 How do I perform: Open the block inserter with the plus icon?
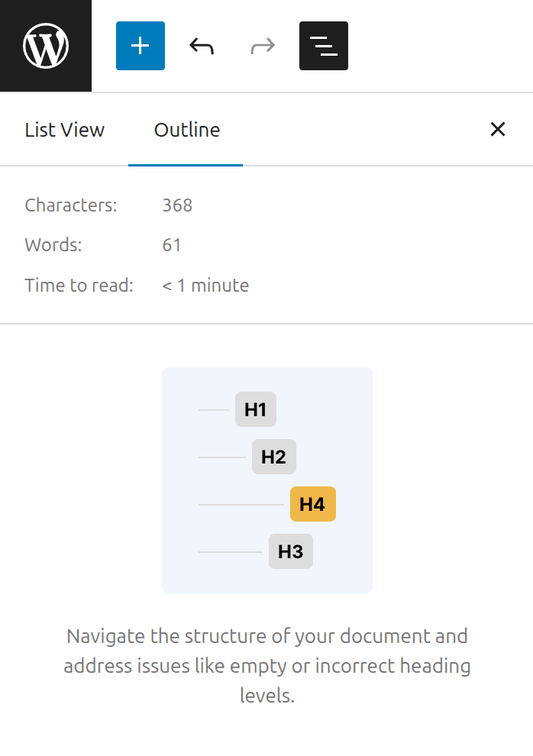click(140, 46)
